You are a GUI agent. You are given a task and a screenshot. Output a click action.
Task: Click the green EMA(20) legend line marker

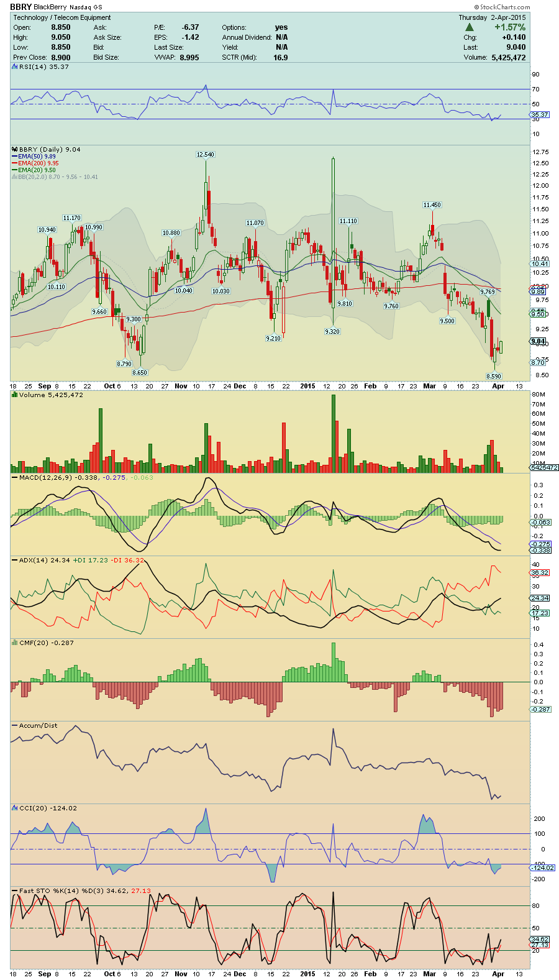15,170
